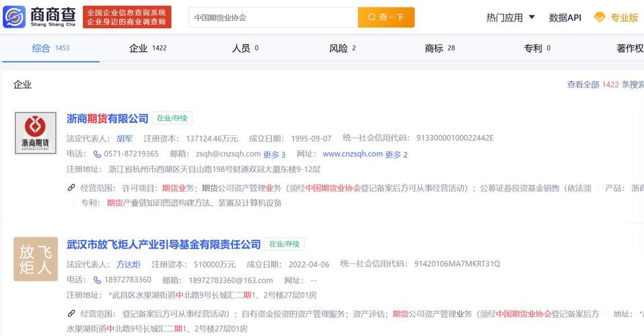The image size is (644, 336).
Task: Click the founding date 2022-04-06
Action: (309, 265)
